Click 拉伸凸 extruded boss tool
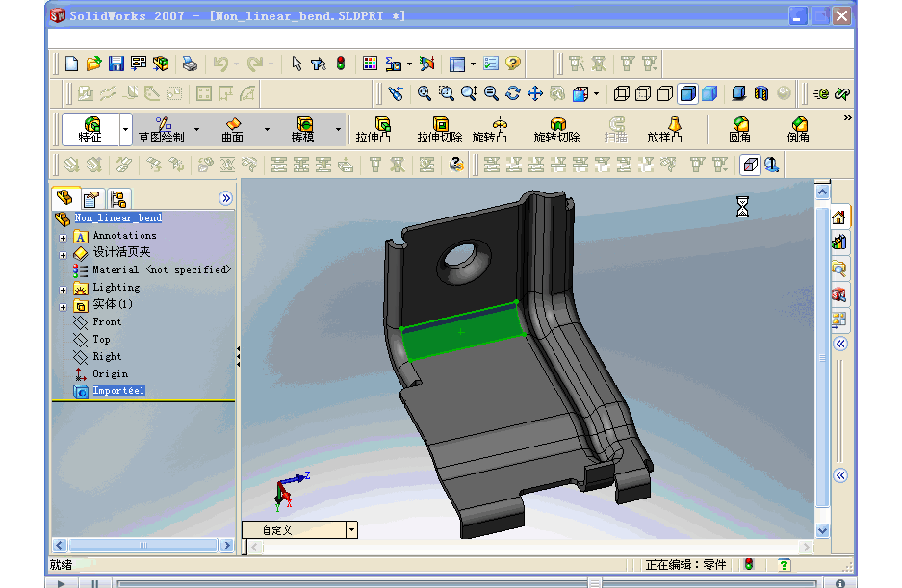Screen dimensions: 902x588 coord(380,130)
